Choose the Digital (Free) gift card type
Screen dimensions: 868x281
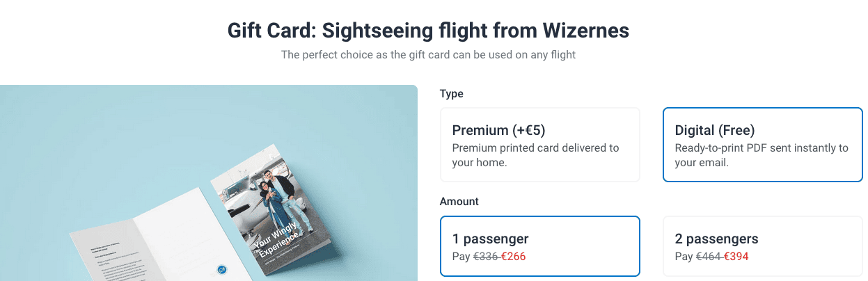(762, 144)
